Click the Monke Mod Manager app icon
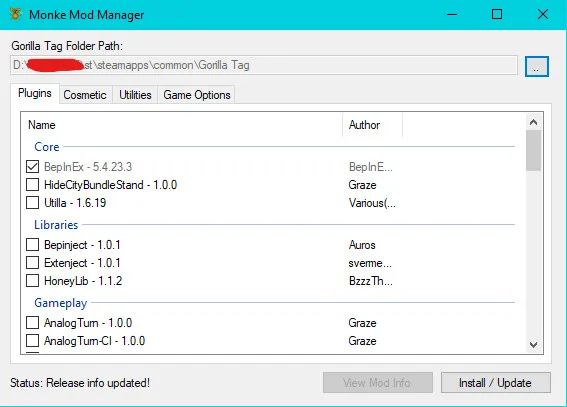Screen dimensions: 567x407 click(x=15, y=14)
